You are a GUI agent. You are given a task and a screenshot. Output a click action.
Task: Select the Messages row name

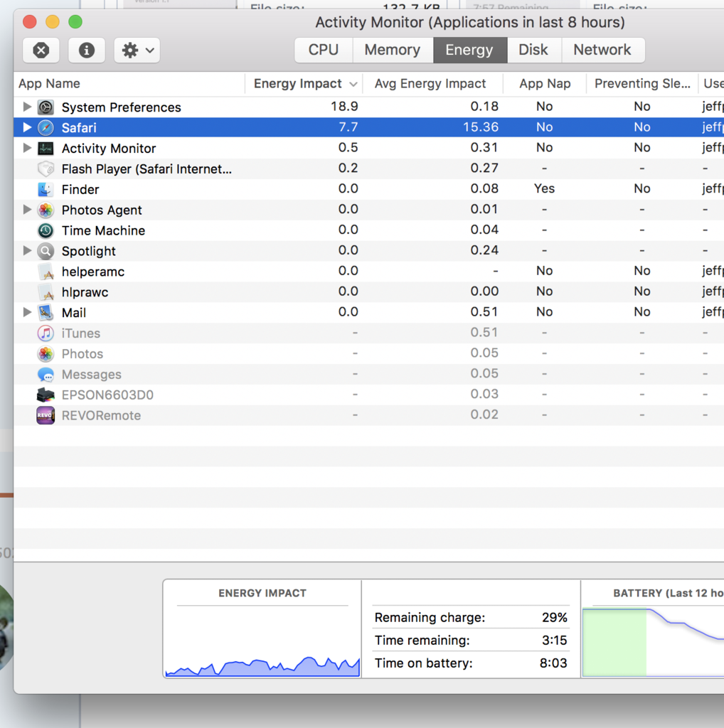tap(92, 374)
